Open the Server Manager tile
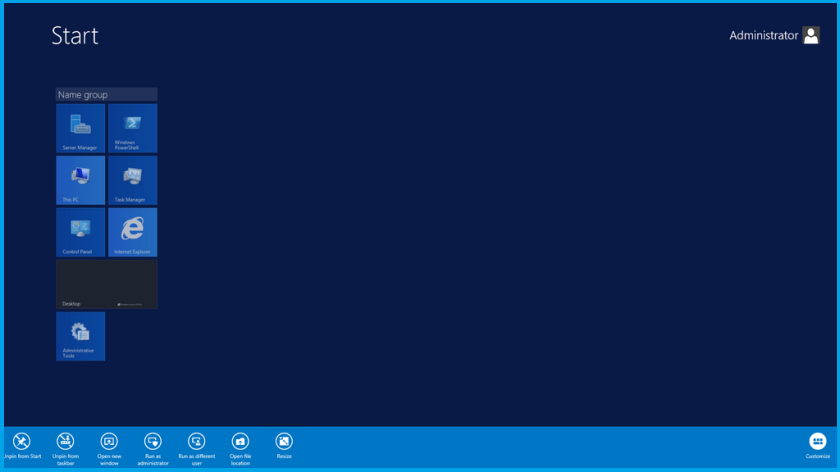 tap(80, 128)
